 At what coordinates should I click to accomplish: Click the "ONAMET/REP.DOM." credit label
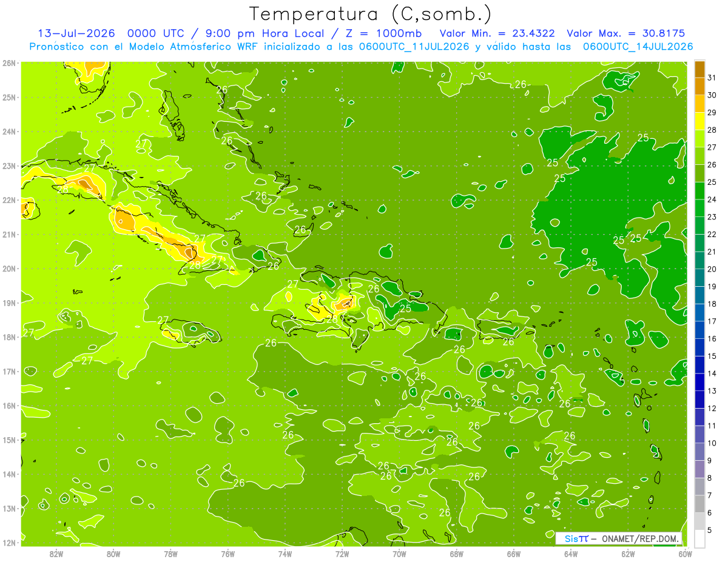pyautogui.click(x=641, y=538)
